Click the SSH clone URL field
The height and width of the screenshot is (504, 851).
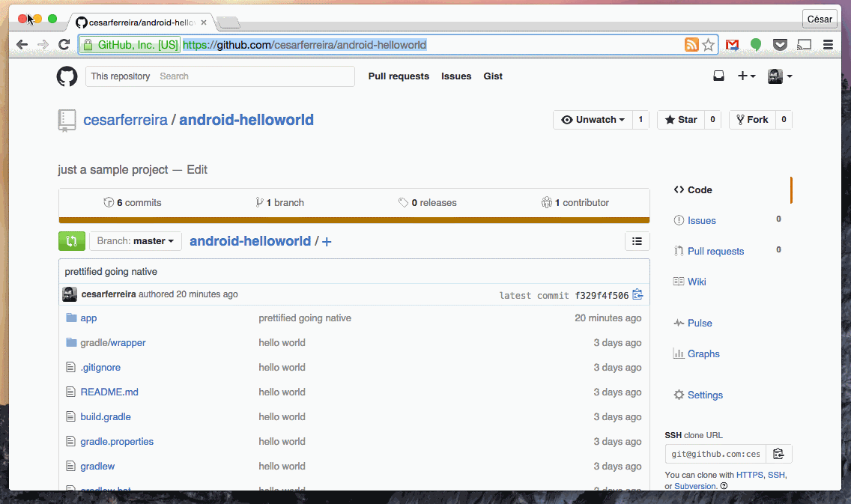click(x=716, y=454)
